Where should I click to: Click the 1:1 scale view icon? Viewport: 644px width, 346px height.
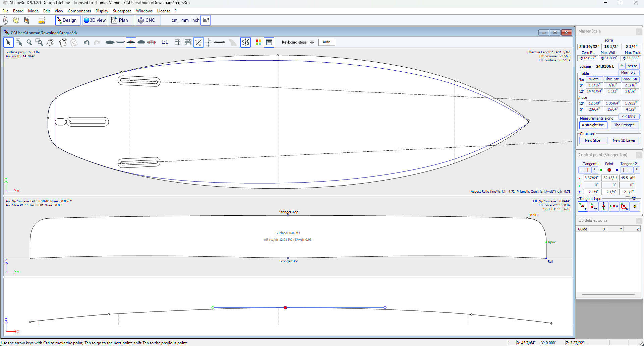click(x=165, y=43)
